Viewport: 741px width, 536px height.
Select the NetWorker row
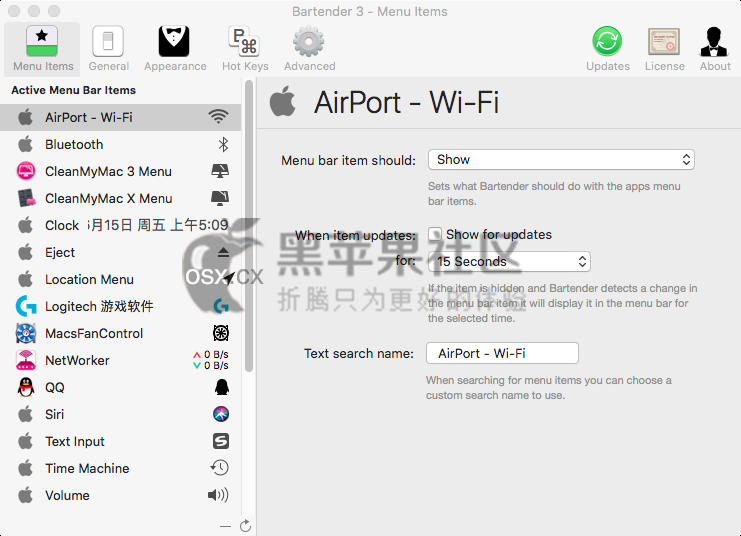pyautogui.click(x=121, y=360)
